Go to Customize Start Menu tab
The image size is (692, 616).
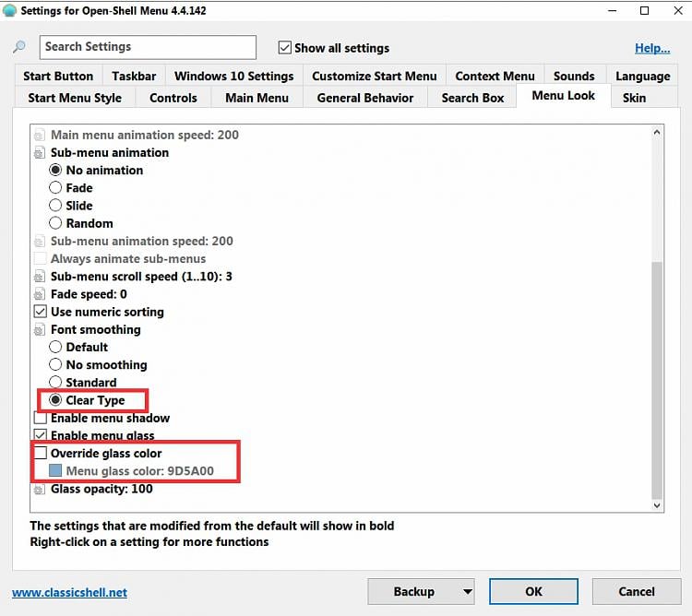(375, 76)
